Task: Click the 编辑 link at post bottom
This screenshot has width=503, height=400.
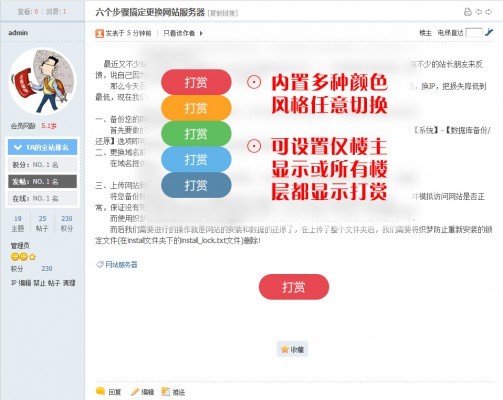Action: [148, 392]
